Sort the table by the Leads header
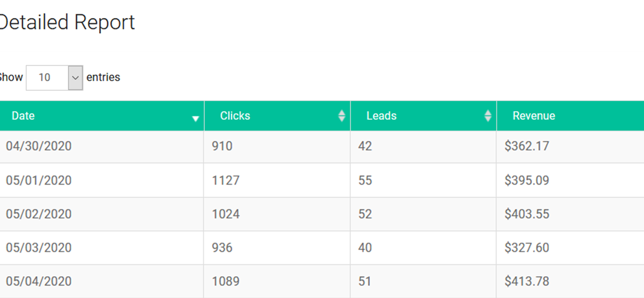 click(381, 116)
